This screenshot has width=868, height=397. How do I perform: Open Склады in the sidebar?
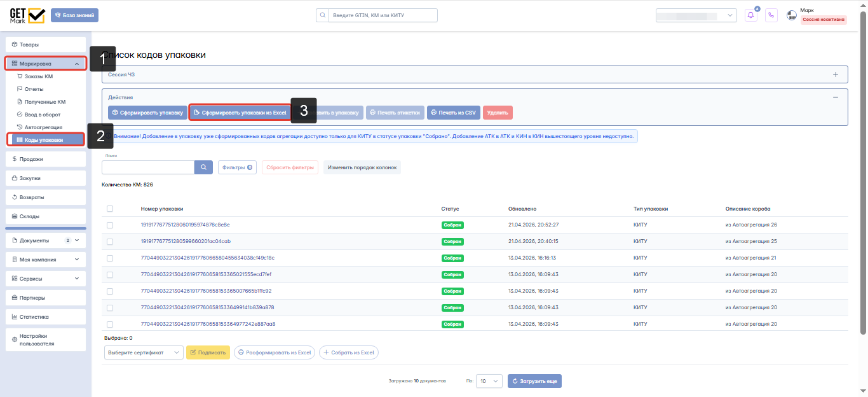tap(46, 216)
